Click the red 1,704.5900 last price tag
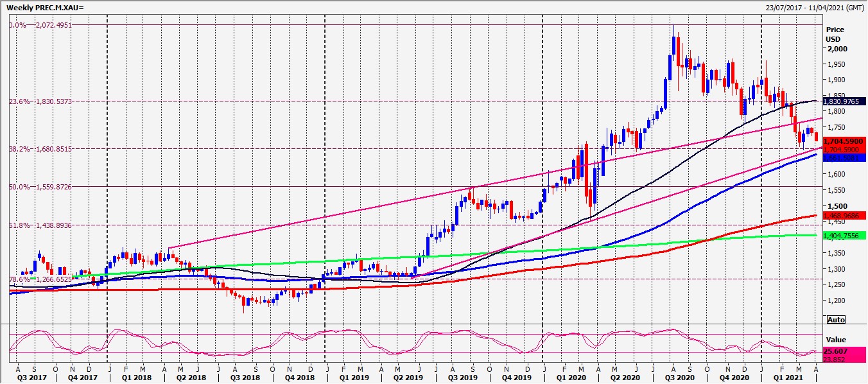868x384 pixels. 844,141
